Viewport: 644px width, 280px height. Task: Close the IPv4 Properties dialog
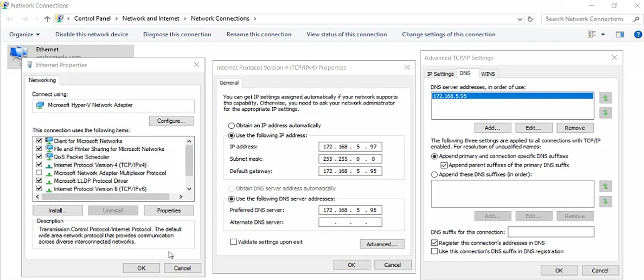407,67
